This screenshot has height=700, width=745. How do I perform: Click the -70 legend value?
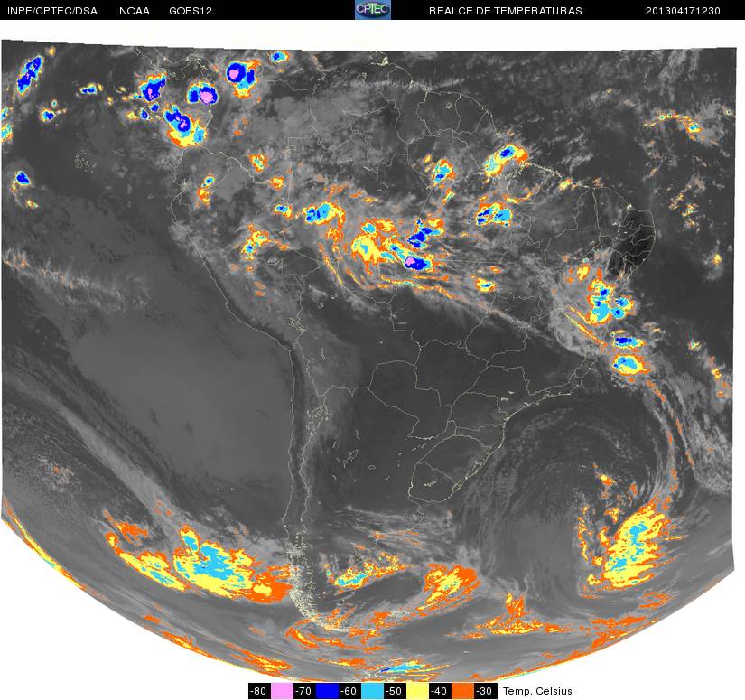[304, 691]
